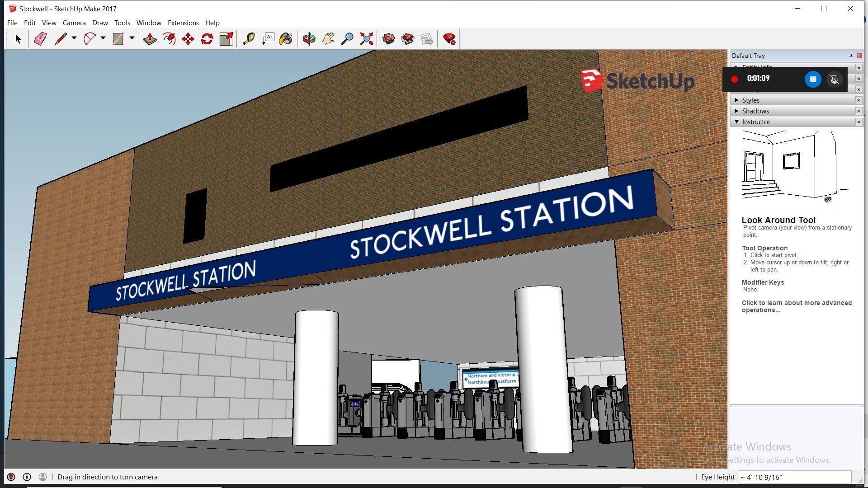Viewport: 868px width, 488px height.
Task: Expand the Styles panel
Action: 750,100
